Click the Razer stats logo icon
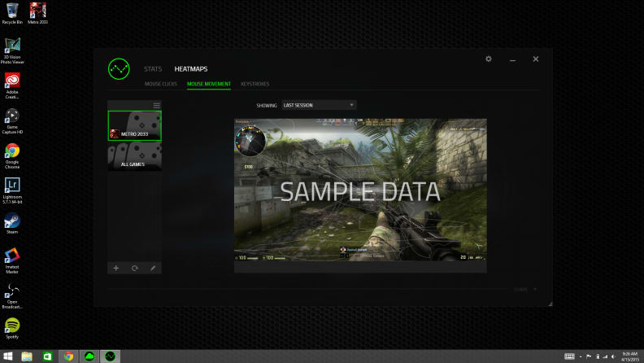Viewport: 644px width, 363px height. pos(119,69)
